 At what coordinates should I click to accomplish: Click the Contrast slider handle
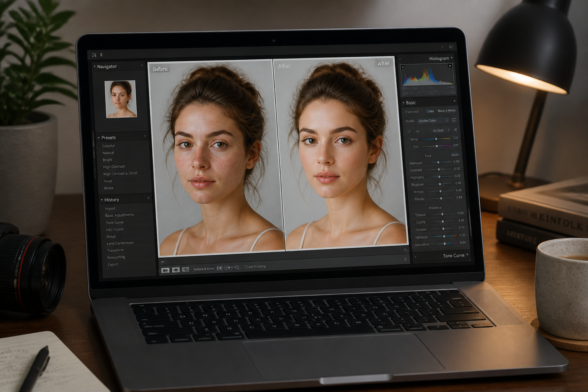439,169
